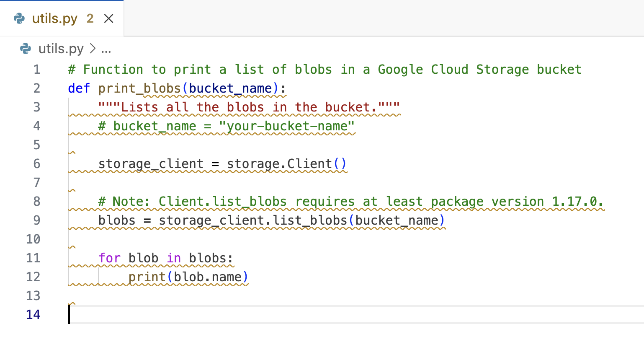This screenshot has height=342, width=644.
Task: Click Python icon on utils.py tab
Action: click(19, 18)
